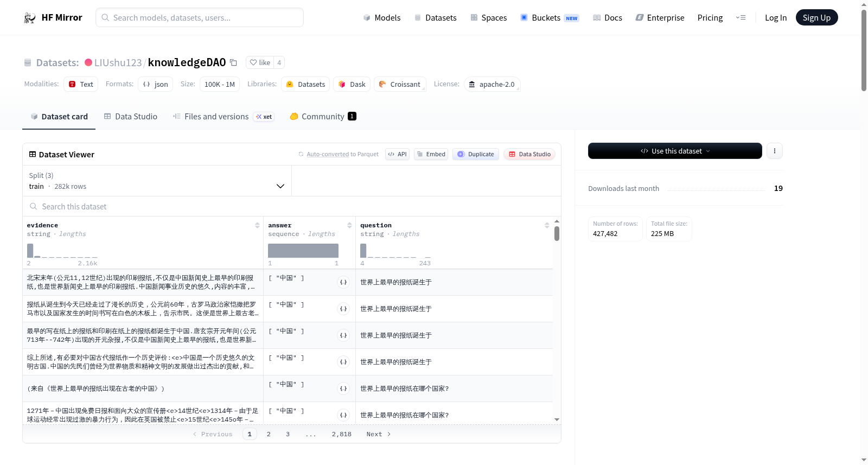Viewport: 868px width, 465px height.
Task: Click the 100K - 1M size tag
Action: (x=220, y=84)
